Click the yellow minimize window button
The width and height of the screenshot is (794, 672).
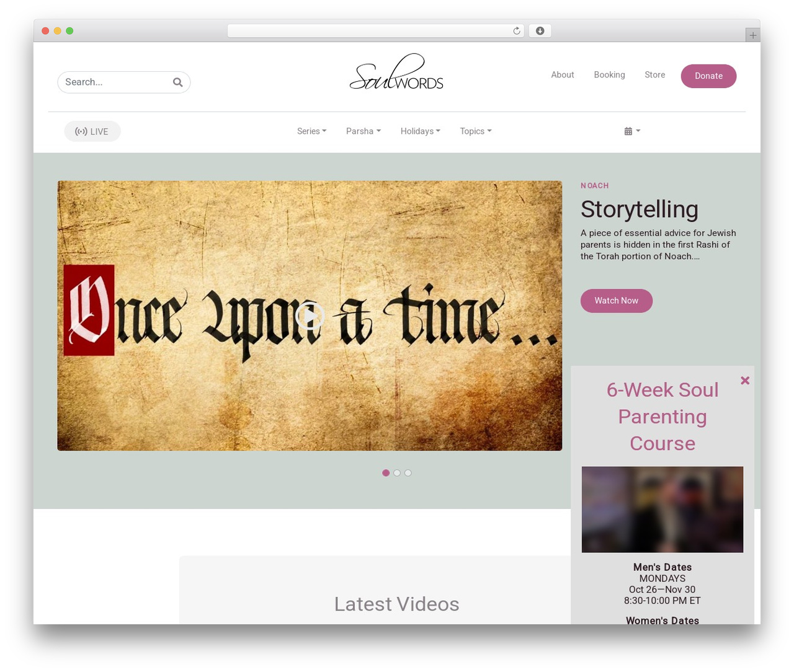[57, 31]
